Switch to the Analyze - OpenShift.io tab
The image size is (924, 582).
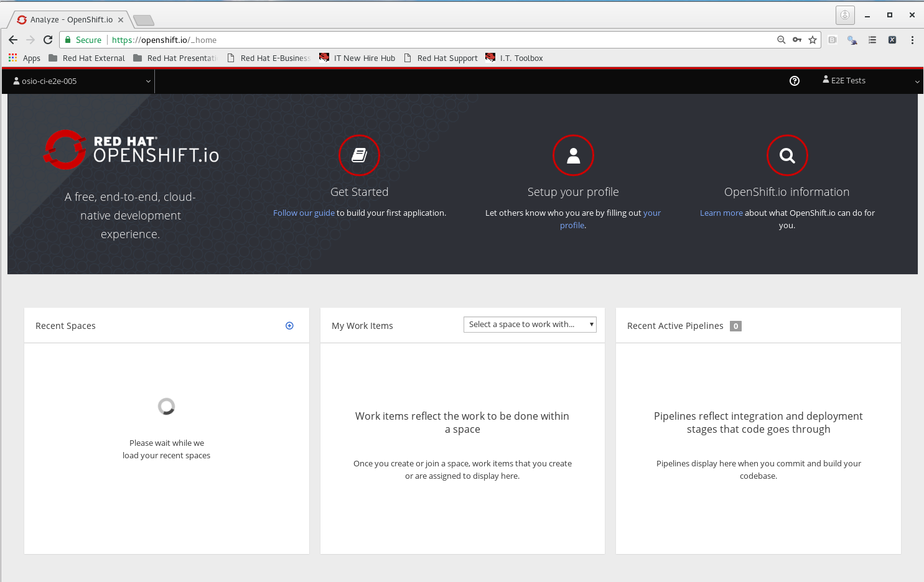point(68,19)
